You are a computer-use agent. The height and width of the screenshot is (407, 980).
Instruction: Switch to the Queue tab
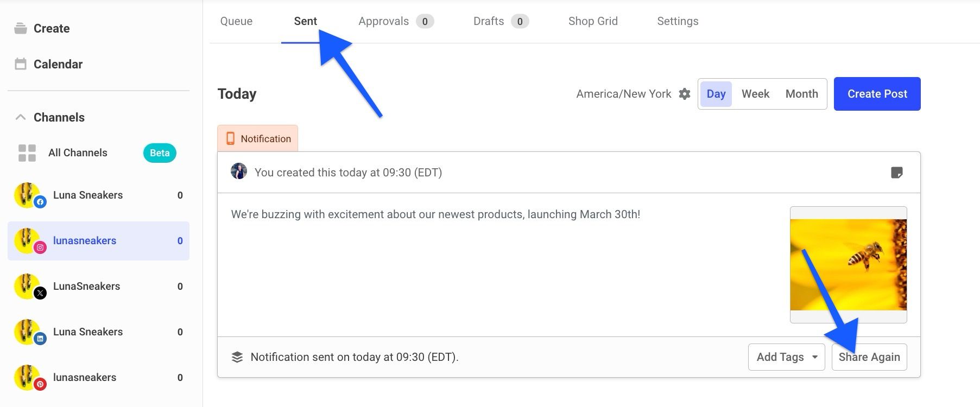236,21
